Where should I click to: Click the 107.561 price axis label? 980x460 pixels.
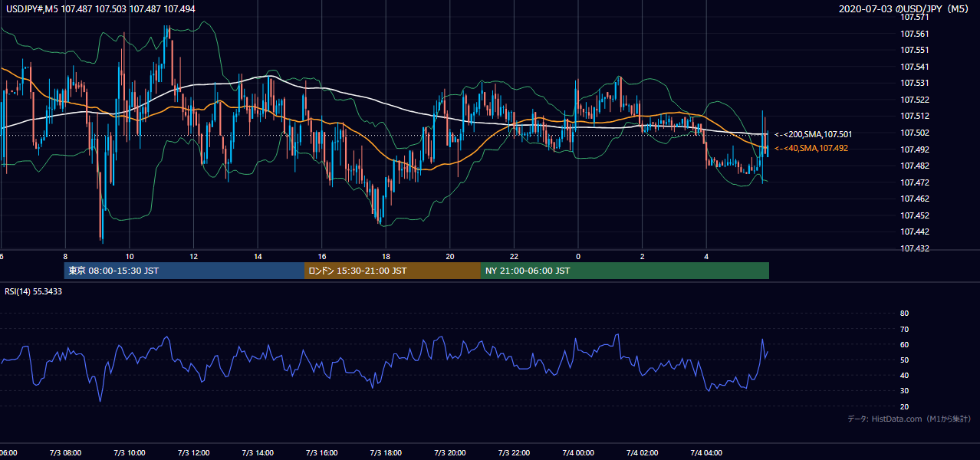(x=916, y=34)
